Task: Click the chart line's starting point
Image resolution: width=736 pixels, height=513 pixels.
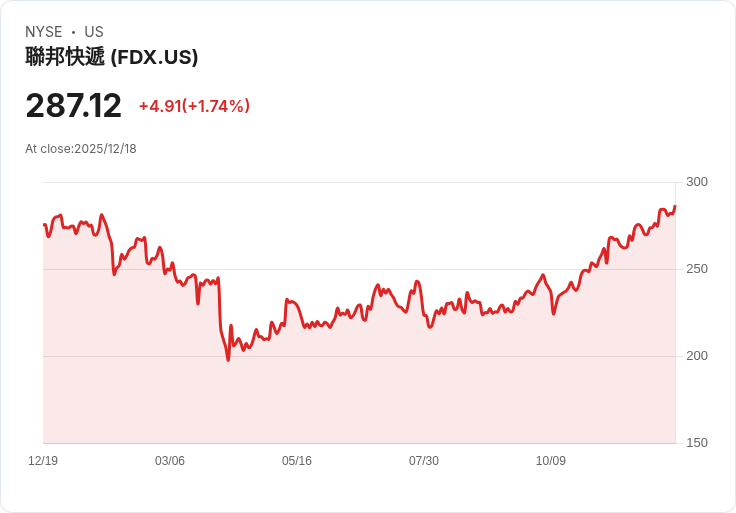Action: pos(44,225)
